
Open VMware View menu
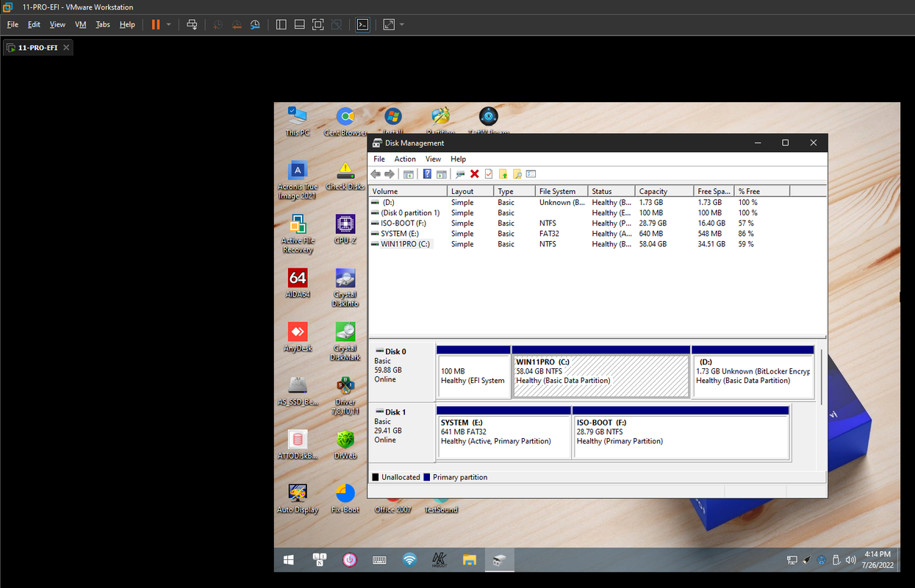[x=57, y=24]
